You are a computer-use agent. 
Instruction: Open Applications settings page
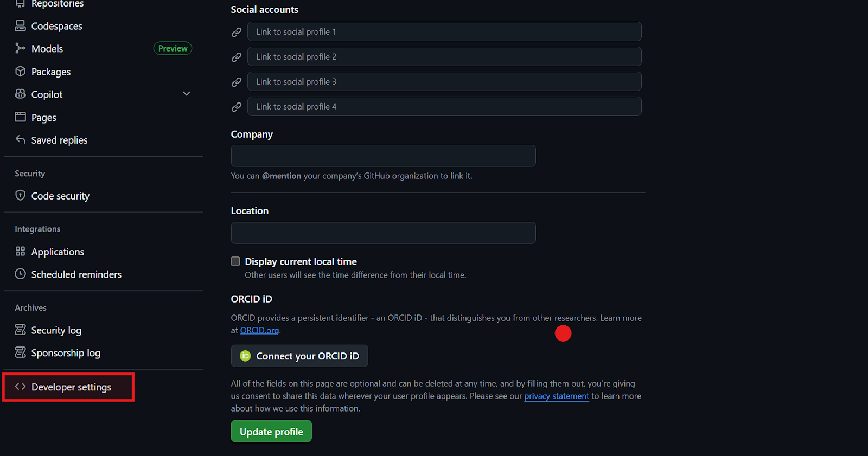(x=58, y=252)
